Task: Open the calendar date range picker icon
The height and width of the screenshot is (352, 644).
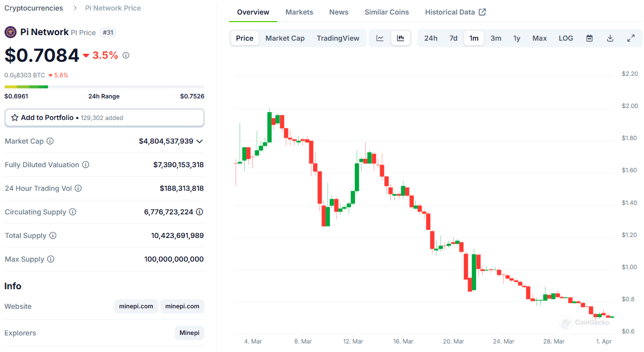Action: point(589,38)
